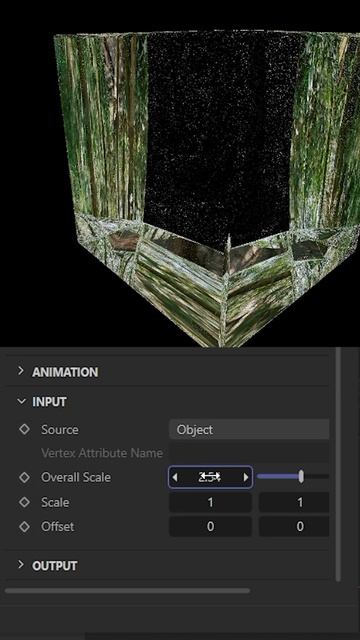Toggle the Source keyframe diamond
This screenshot has width=360, height=640.
click(x=24, y=429)
